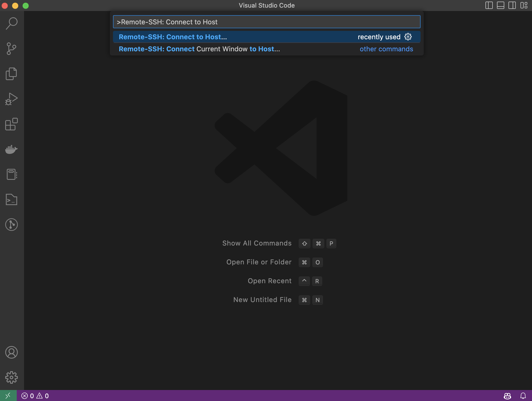
Task: Open the notebook icon view in activity bar
Action: pos(12,174)
